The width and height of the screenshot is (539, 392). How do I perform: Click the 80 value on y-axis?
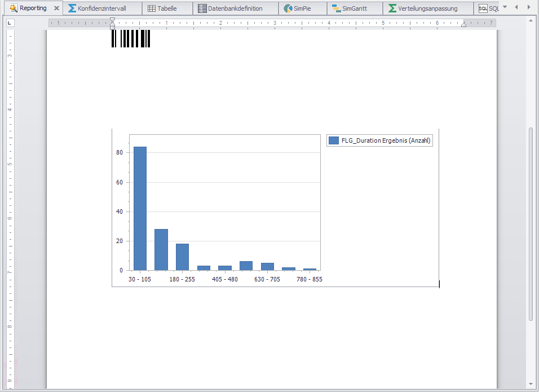click(x=120, y=152)
